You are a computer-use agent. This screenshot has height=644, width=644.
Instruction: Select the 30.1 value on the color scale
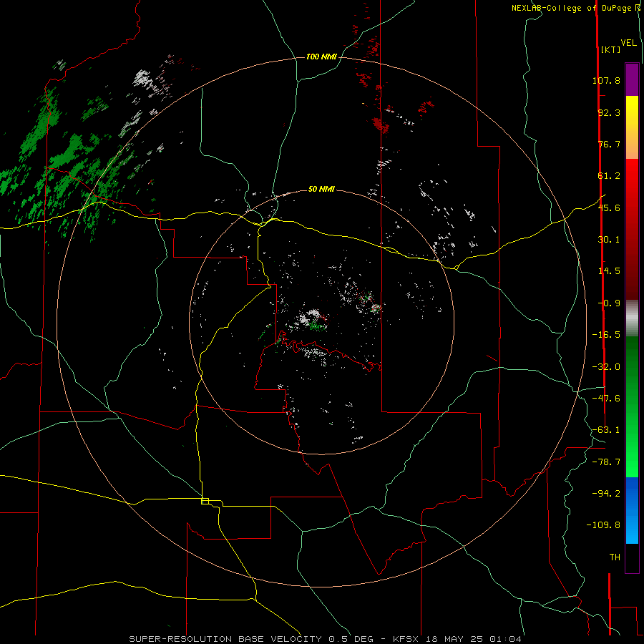pyautogui.click(x=609, y=240)
